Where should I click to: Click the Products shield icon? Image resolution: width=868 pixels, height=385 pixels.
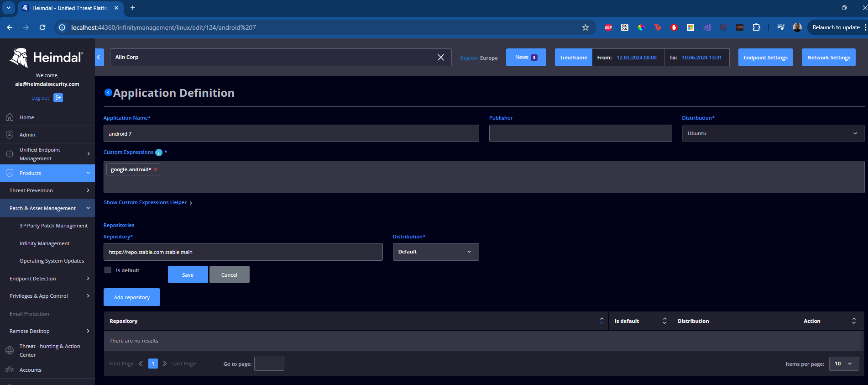pos(10,173)
